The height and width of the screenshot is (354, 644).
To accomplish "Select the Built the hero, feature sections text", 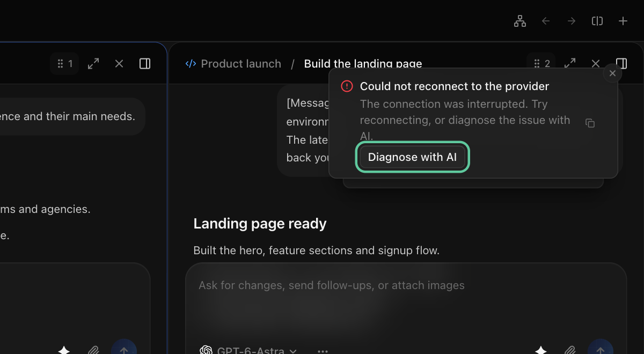I will click(316, 250).
